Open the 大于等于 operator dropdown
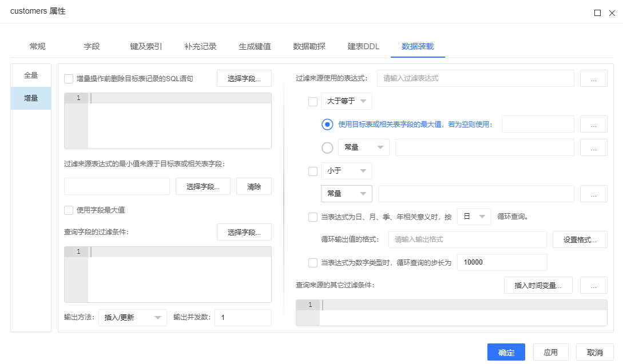The width and height of the screenshot is (623, 364). [347, 101]
